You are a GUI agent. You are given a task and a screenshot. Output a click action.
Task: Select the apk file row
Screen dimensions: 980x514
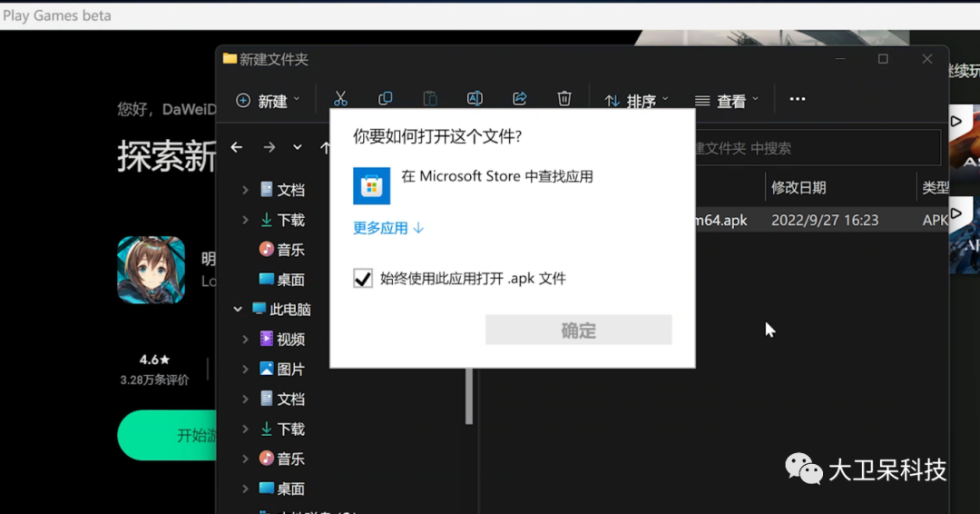coord(821,220)
